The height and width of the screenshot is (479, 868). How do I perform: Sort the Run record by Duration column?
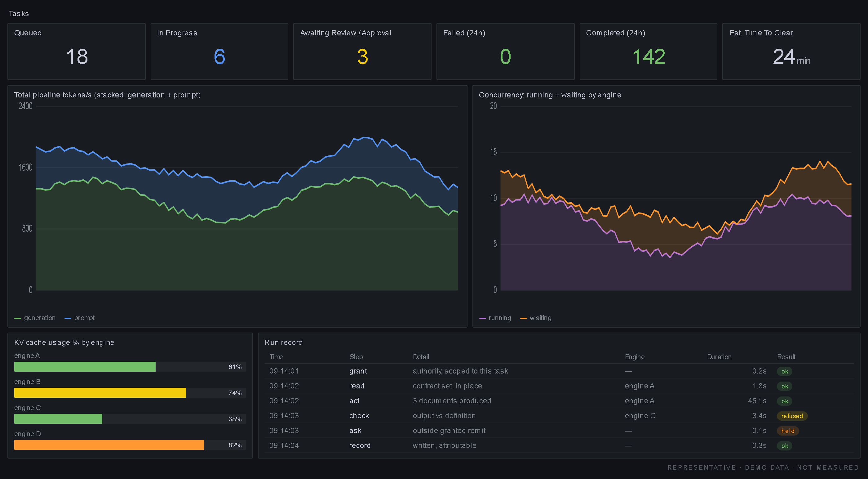tap(719, 357)
